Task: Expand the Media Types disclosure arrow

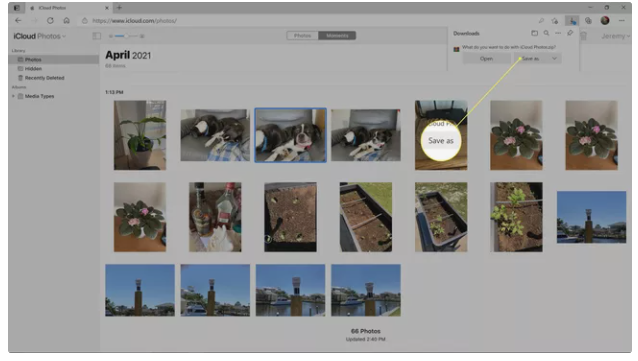Action: pyautogui.click(x=13, y=96)
